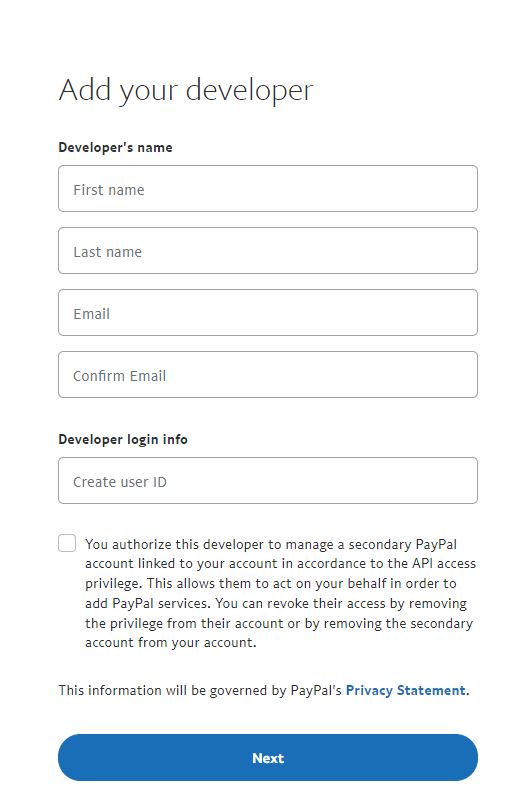This screenshot has height=806, width=530.
Task: Submit the form with the Next button
Action: tap(268, 758)
